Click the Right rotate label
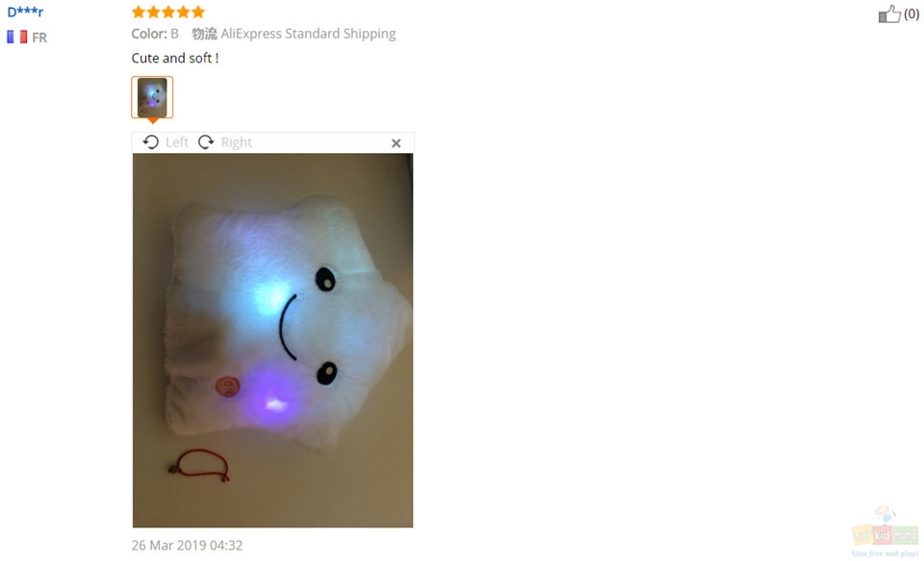The height and width of the screenshot is (561, 924). pyautogui.click(x=237, y=142)
